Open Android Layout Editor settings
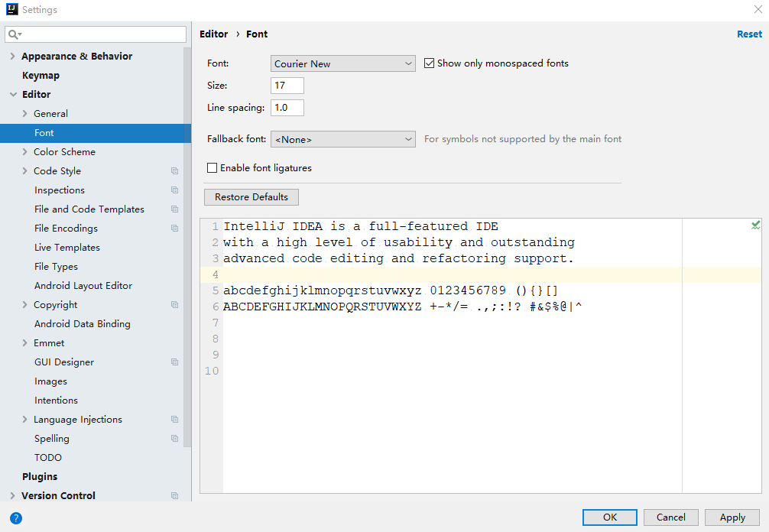 click(83, 286)
